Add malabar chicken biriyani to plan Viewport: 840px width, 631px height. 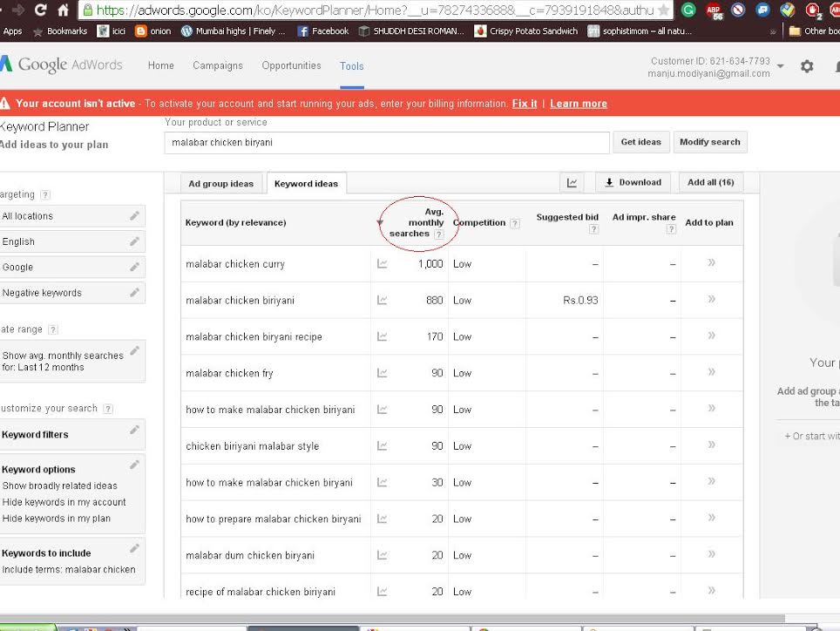point(711,299)
